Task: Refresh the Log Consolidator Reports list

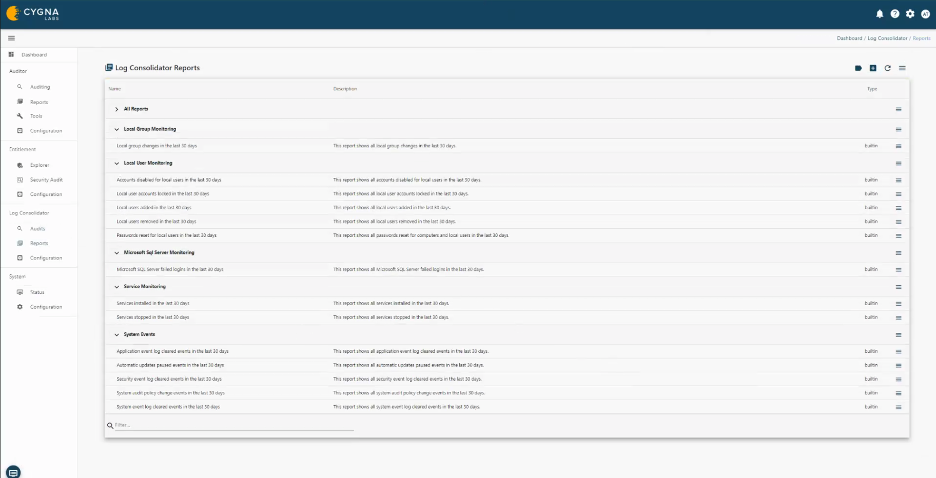Action: (888, 68)
